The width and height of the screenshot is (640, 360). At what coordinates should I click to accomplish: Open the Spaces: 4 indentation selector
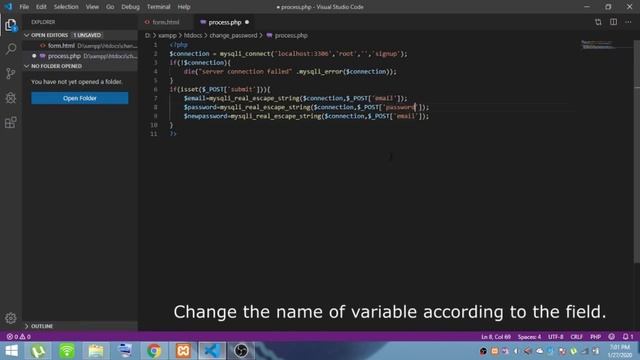(x=529, y=337)
